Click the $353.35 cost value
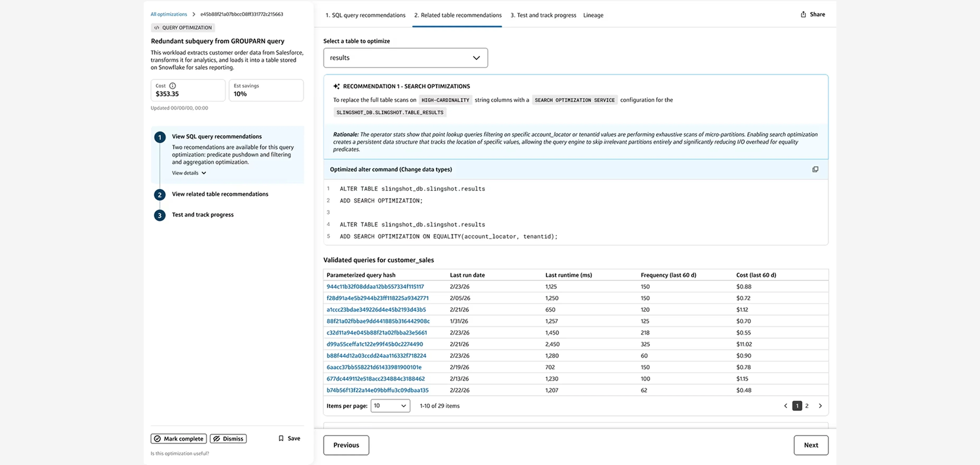 pyautogui.click(x=167, y=94)
